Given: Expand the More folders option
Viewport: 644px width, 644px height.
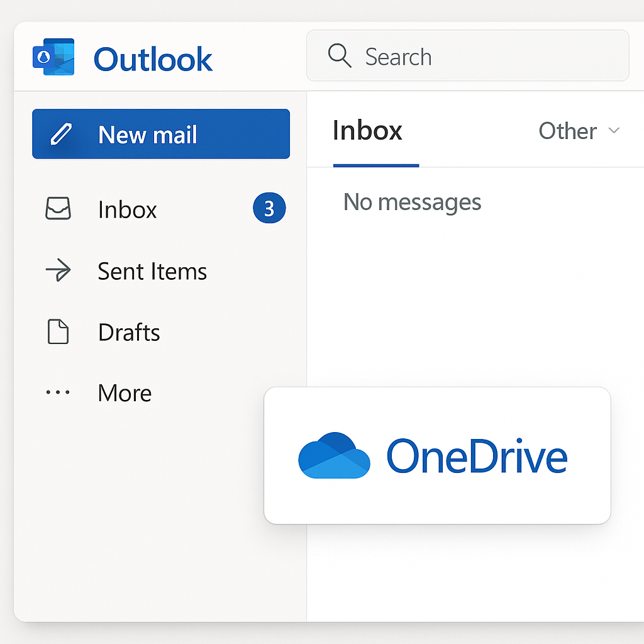Looking at the screenshot, I should 161,392.
